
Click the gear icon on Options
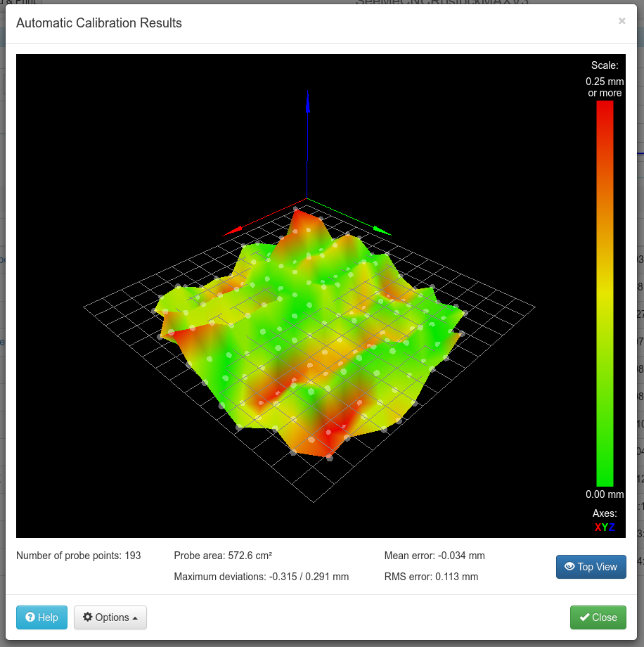click(88, 617)
